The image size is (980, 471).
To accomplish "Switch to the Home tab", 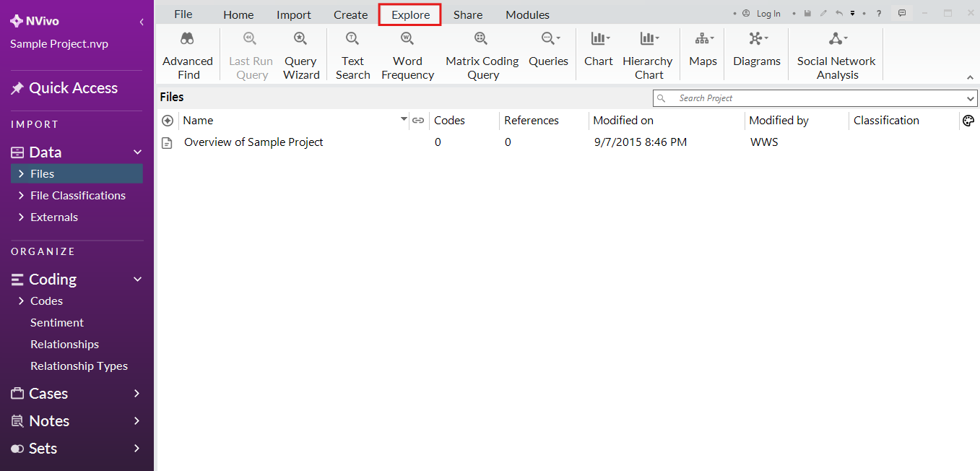I will [x=238, y=14].
